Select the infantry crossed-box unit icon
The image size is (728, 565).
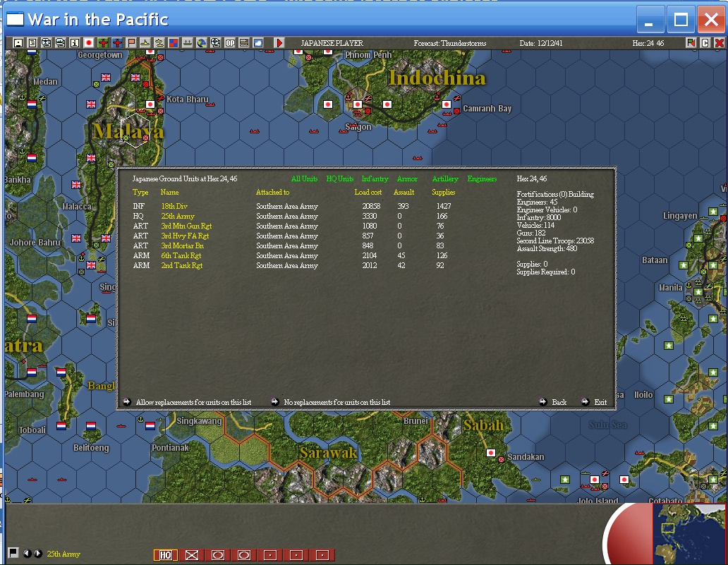pos(192,555)
